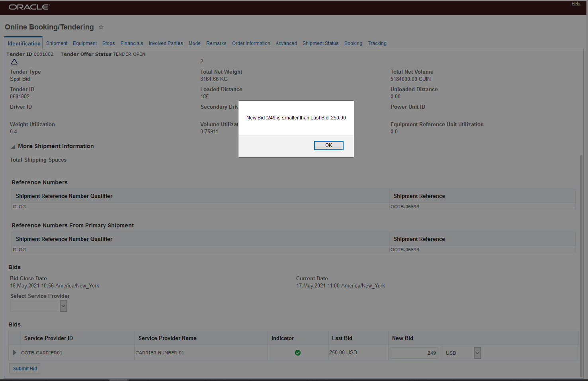
Task: Click the Equipment Reference Unit Utilization value 0.0
Action: coord(394,132)
